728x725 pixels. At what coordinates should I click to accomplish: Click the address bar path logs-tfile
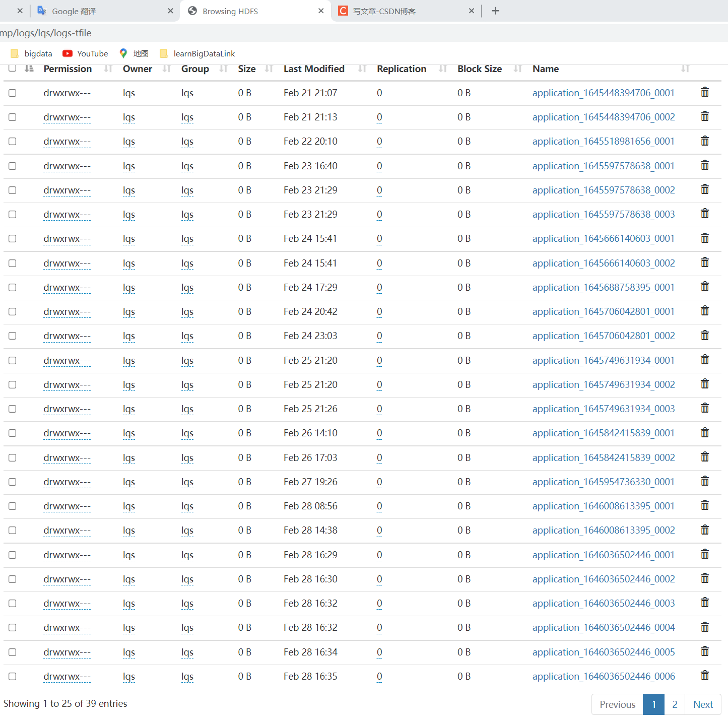pyautogui.click(x=73, y=33)
